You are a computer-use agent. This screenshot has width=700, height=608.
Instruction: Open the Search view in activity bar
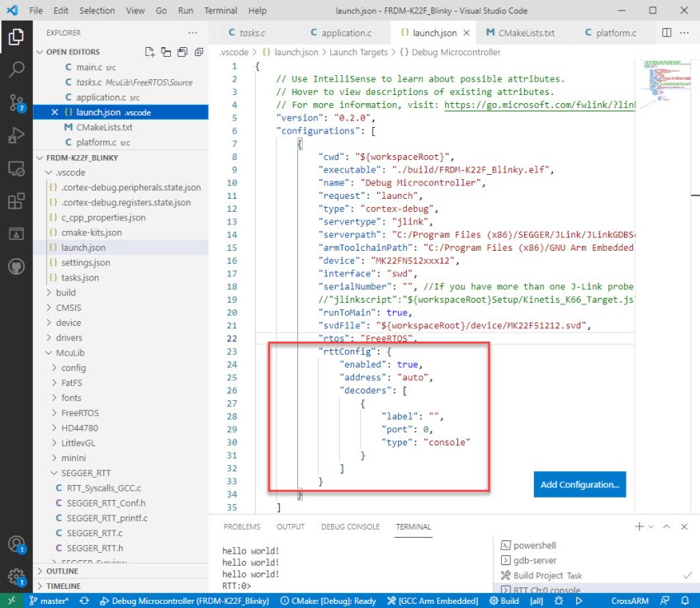17,69
